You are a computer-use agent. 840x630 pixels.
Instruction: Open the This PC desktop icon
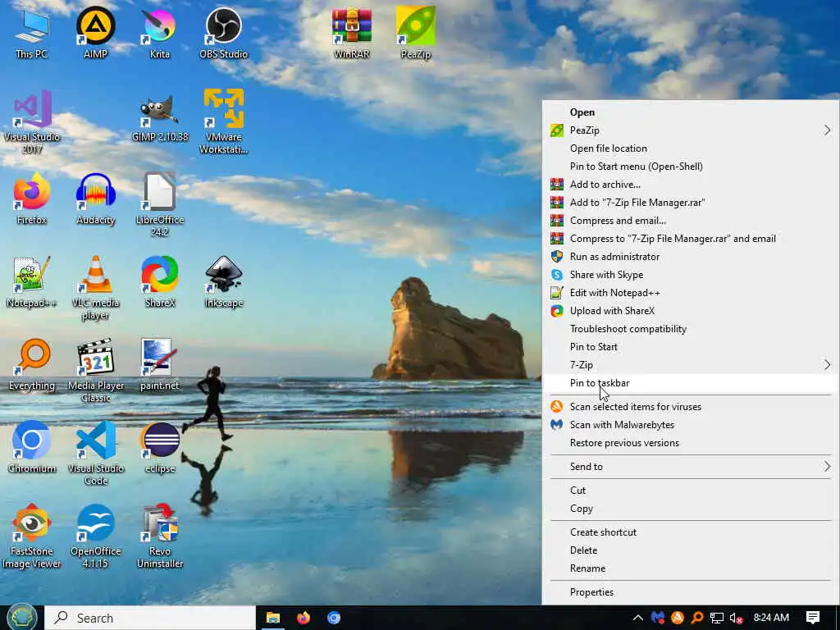(32, 33)
